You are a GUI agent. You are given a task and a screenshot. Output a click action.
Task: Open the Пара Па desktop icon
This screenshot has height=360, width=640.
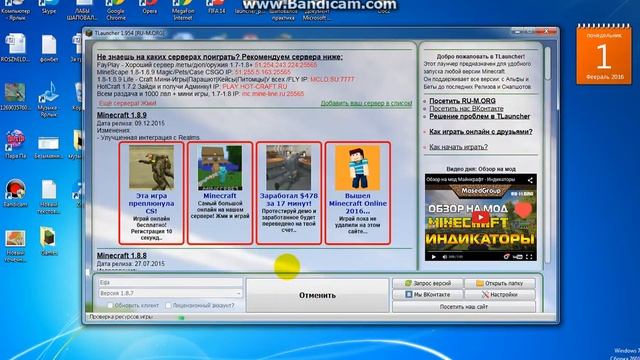pos(16,144)
